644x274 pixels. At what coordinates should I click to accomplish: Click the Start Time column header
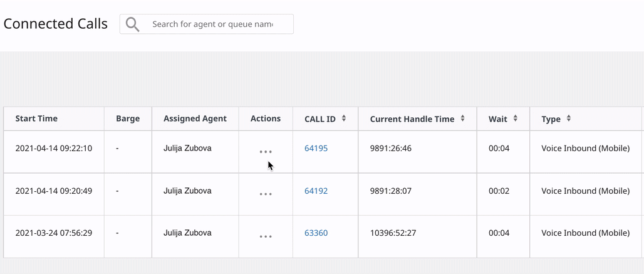coord(36,119)
